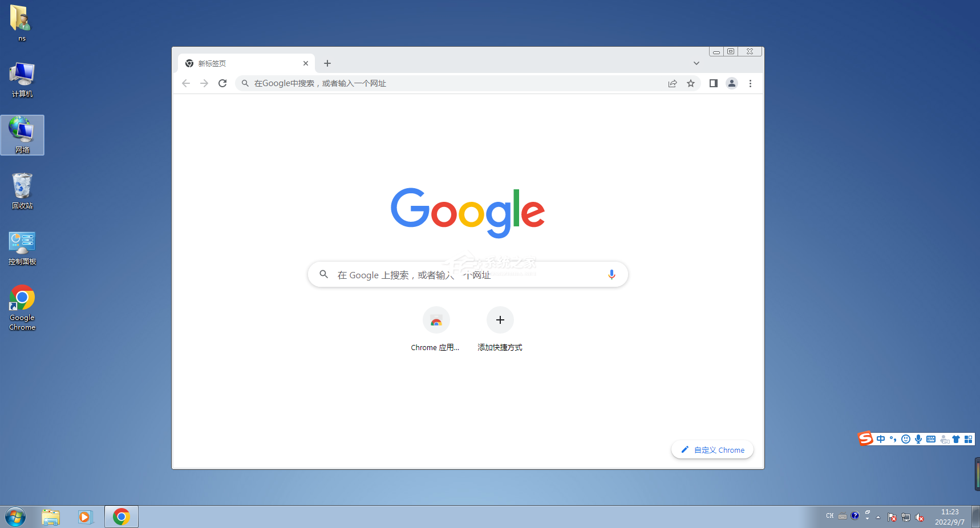The height and width of the screenshot is (528, 980).
Task: Bookmark this tab with the star icon
Action: [x=691, y=83]
